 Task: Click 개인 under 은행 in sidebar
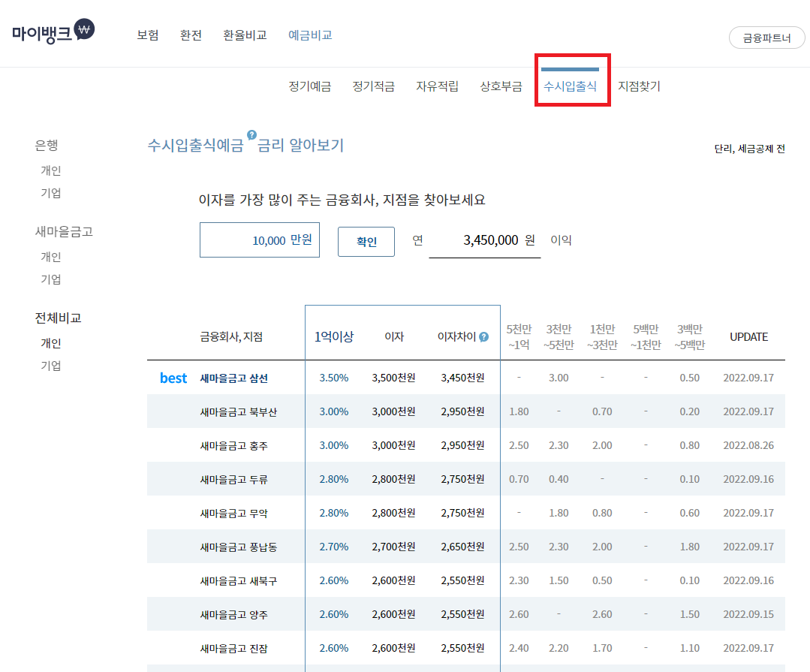51,170
